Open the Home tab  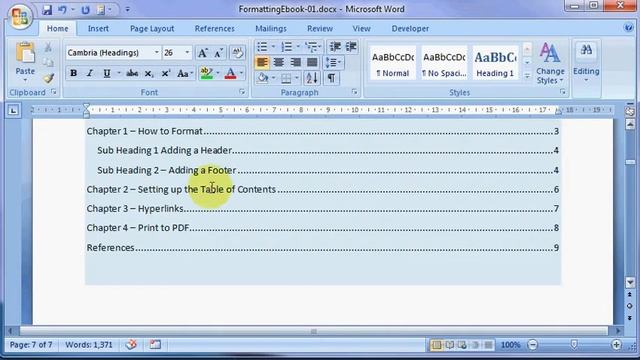point(58,29)
